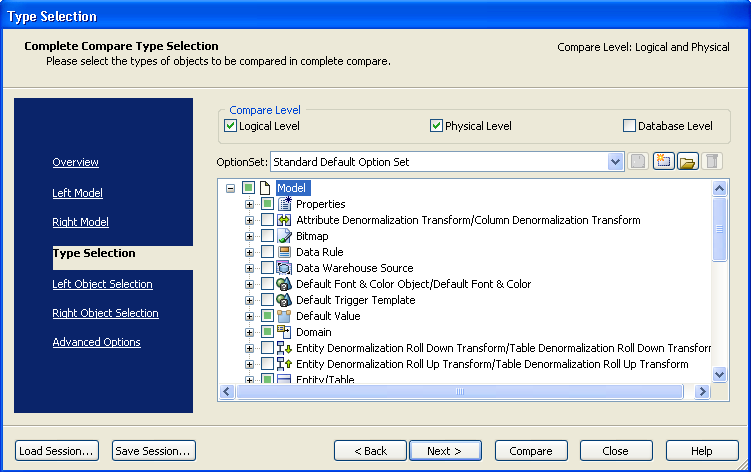Click the Default Value type icon
The width and height of the screenshot is (751, 472).
[x=284, y=316]
